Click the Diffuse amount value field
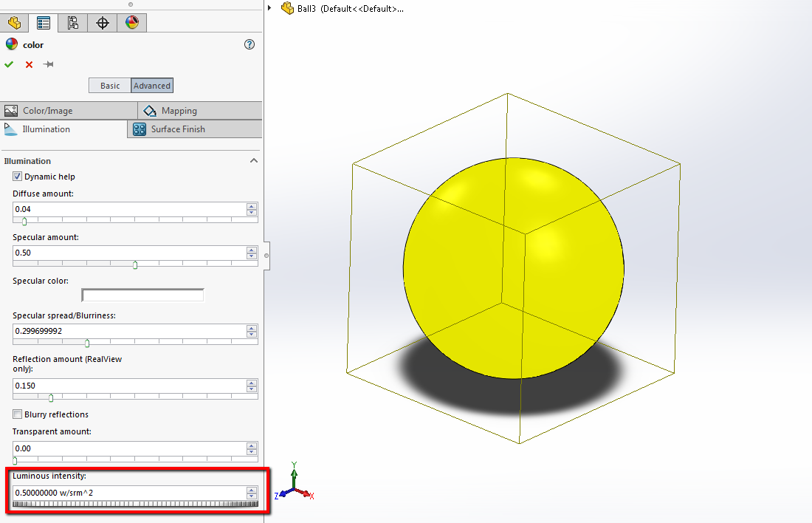Image resolution: width=812 pixels, height=523 pixels. point(129,209)
